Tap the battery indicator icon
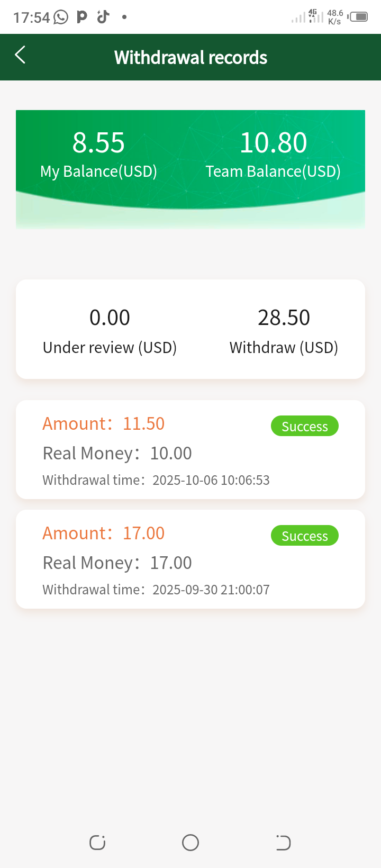Image resolution: width=381 pixels, height=868 pixels. click(358, 17)
